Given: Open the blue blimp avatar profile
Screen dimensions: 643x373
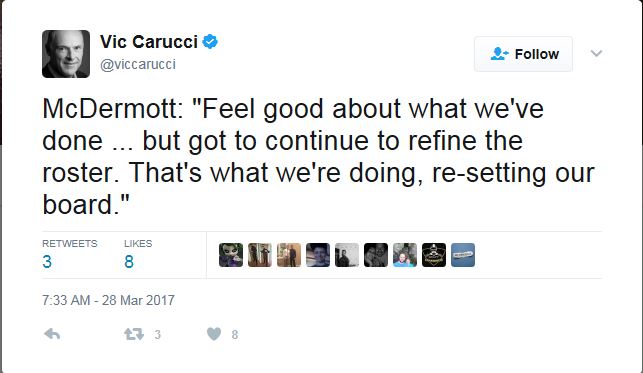Looking at the screenshot, I should 463,255.
